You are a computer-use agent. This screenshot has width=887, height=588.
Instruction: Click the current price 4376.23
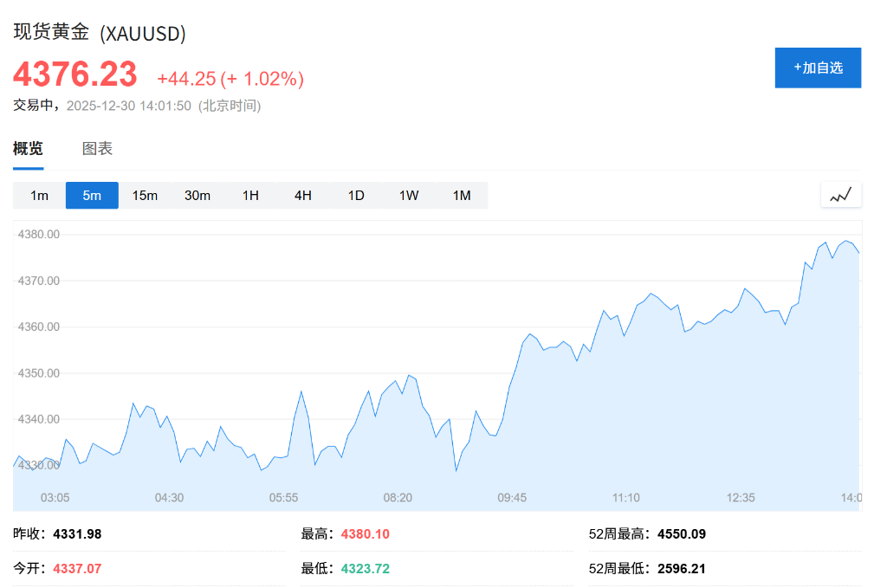(x=75, y=75)
